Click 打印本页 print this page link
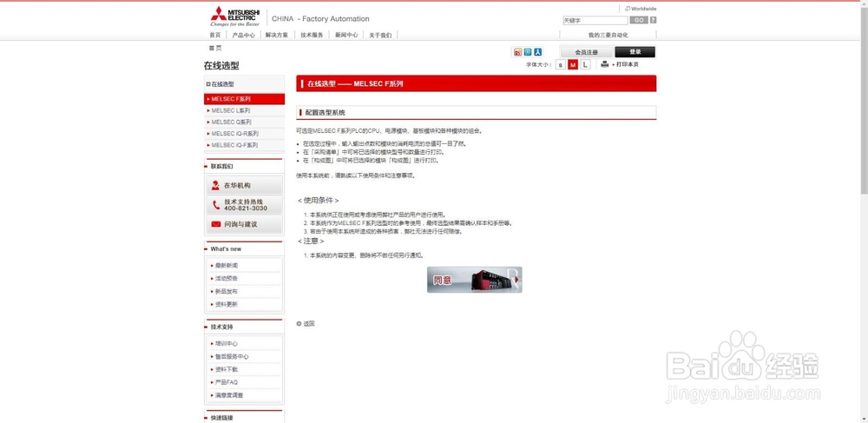Viewport: 868px width, 423px height. [628, 65]
